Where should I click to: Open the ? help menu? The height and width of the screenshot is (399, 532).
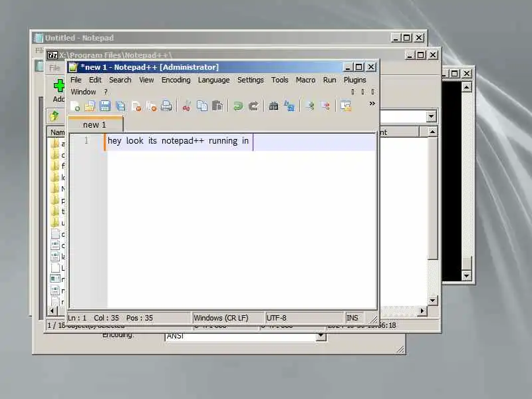pyautogui.click(x=106, y=92)
